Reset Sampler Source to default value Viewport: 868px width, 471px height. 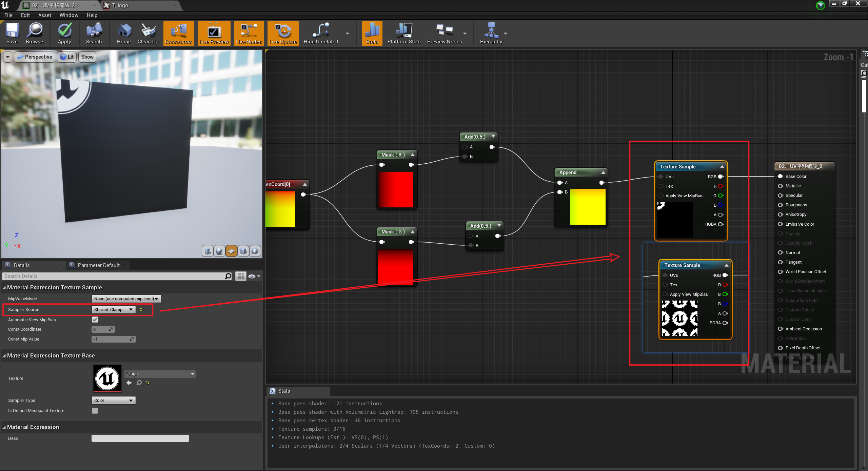(x=141, y=309)
